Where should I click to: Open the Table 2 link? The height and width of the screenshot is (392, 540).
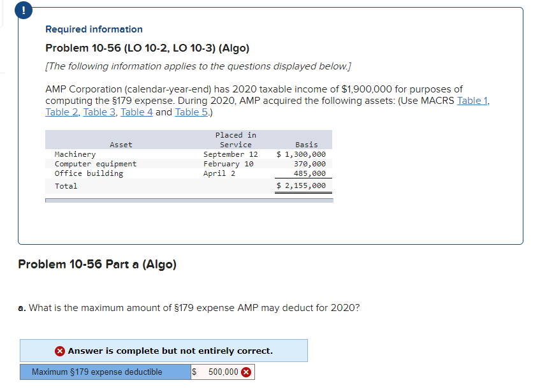click(x=60, y=112)
